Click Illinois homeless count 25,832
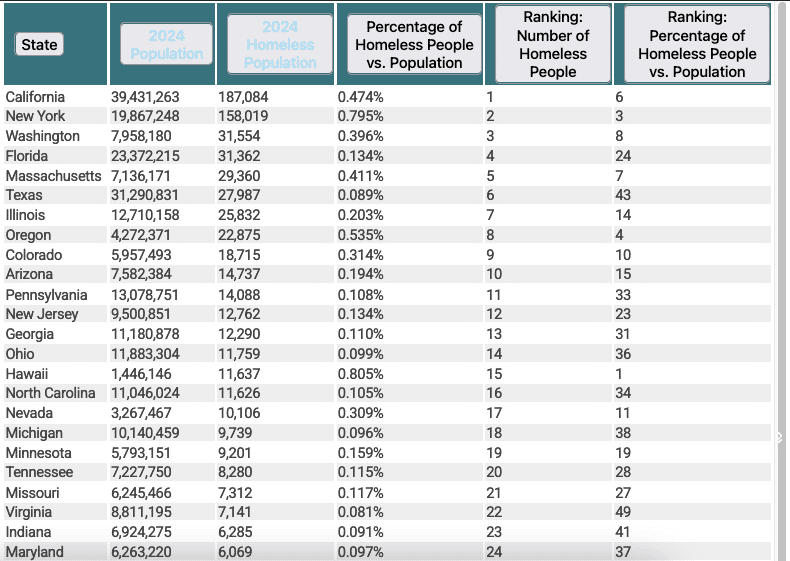The image size is (790, 561). (239, 215)
